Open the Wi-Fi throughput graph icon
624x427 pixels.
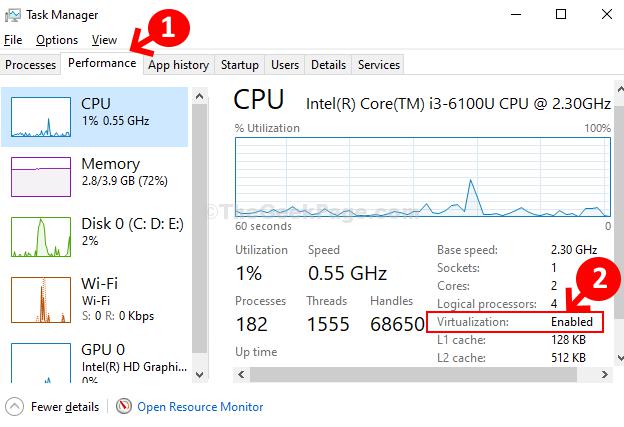[41, 300]
